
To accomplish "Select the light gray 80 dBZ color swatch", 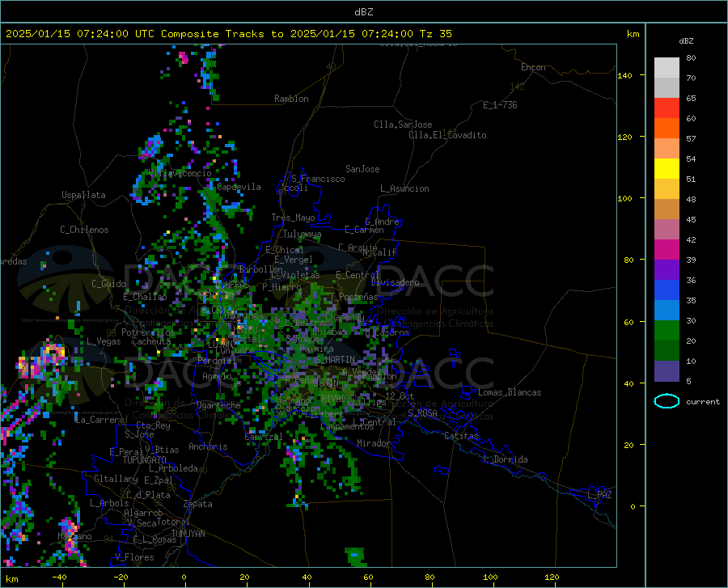I will 667,67.
